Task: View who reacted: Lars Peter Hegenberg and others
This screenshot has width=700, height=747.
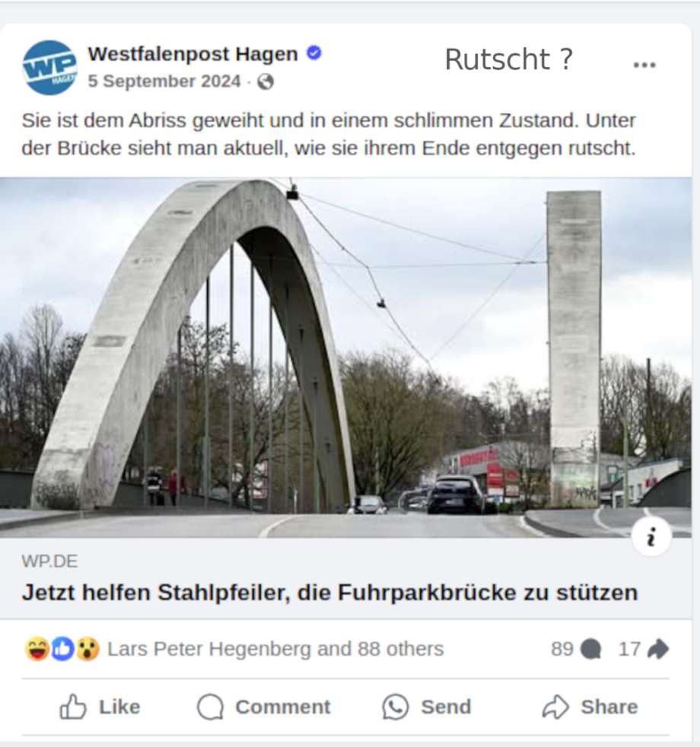Action: pos(275,649)
